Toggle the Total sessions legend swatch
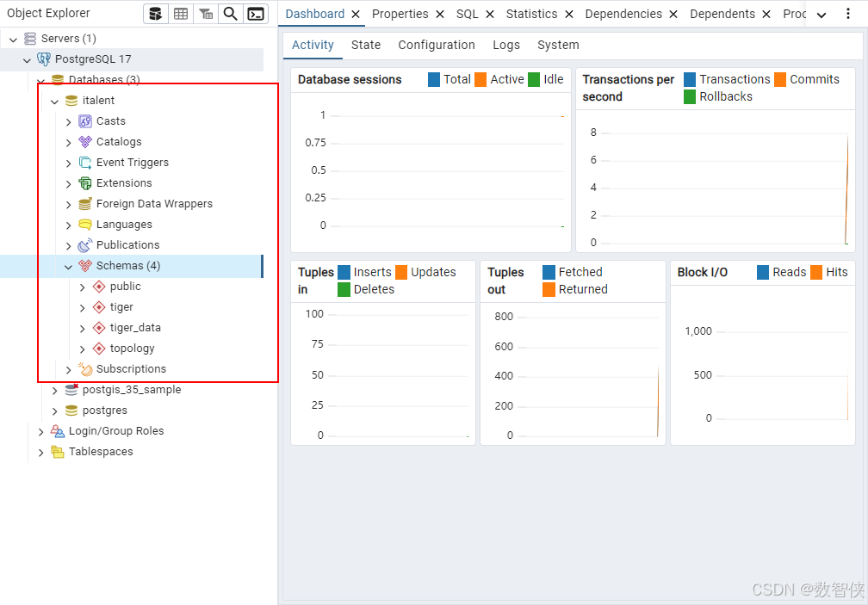Image resolution: width=868 pixels, height=605 pixels. [x=434, y=80]
